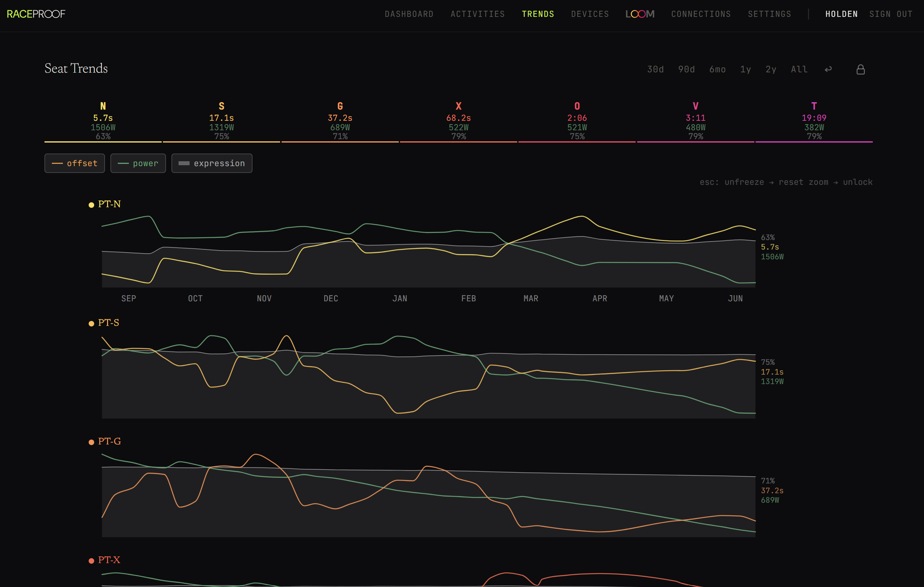Click the DEC axis label
Viewport: 924px width, 587px height.
tap(331, 299)
